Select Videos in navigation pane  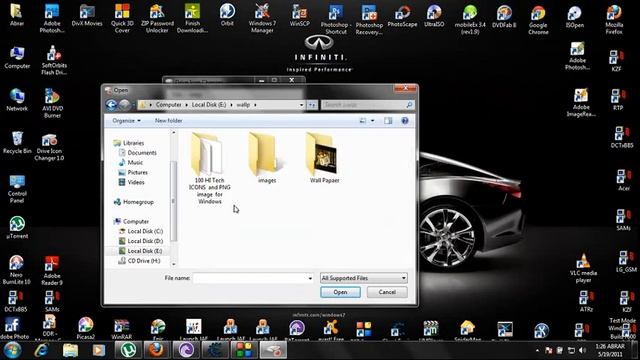coord(136,182)
